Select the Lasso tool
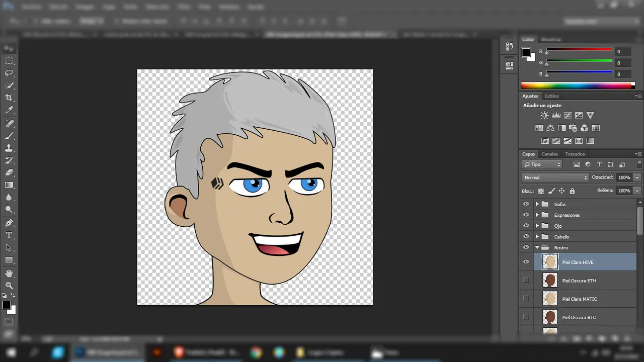The image size is (644, 362). [9, 73]
